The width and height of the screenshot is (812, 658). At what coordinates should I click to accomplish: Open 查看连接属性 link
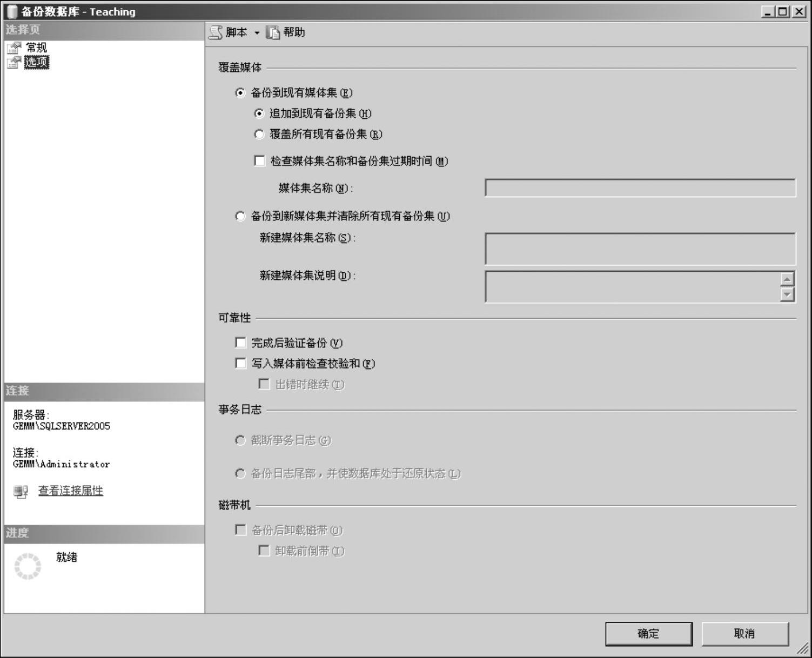coord(70,491)
